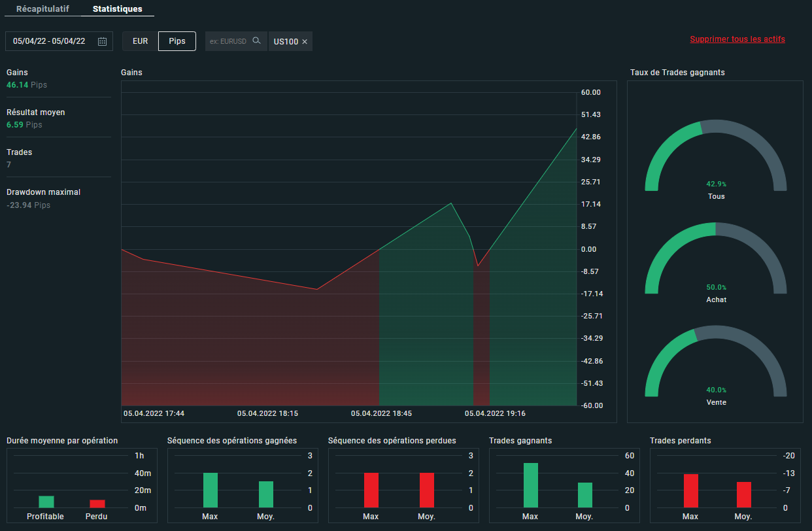Screen dimensions: 812x531
Task: Click the US100 asset chip label
Action: click(x=286, y=42)
